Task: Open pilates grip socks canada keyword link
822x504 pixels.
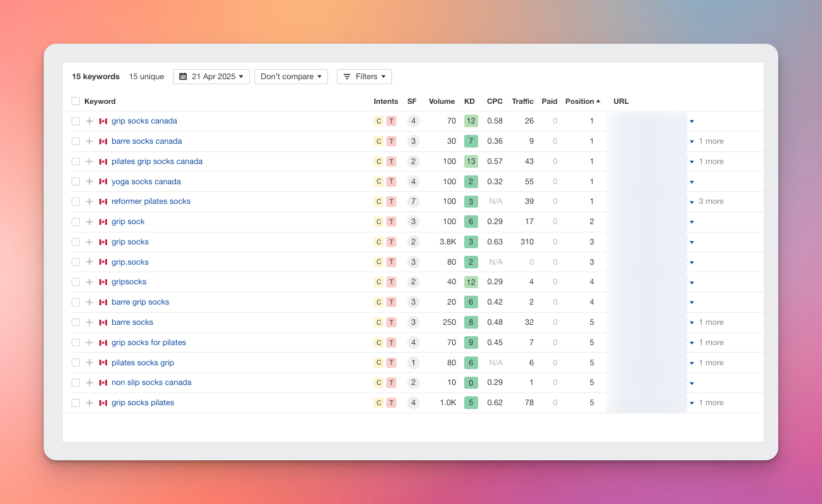Action: [x=157, y=161]
